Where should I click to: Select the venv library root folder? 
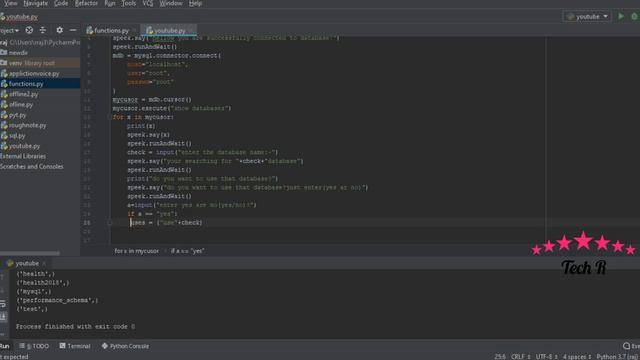click(31, 63)
